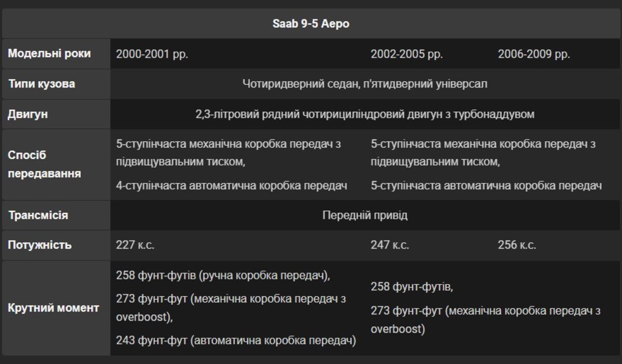The image size is (622, 364).
Task: Select the "Типи кузова" row header
Action: (x=41, y=84)
